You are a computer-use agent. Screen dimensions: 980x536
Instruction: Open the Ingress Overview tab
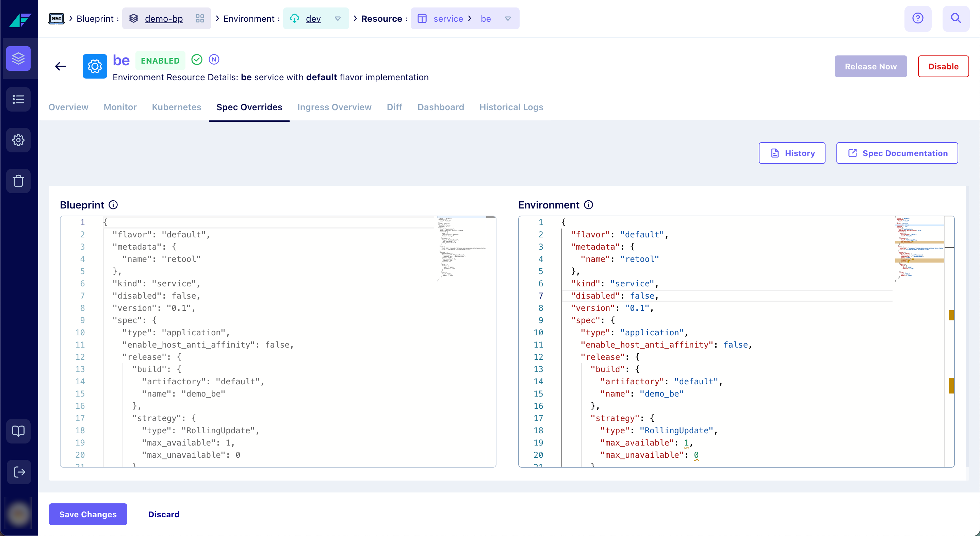tap(334, 107)
